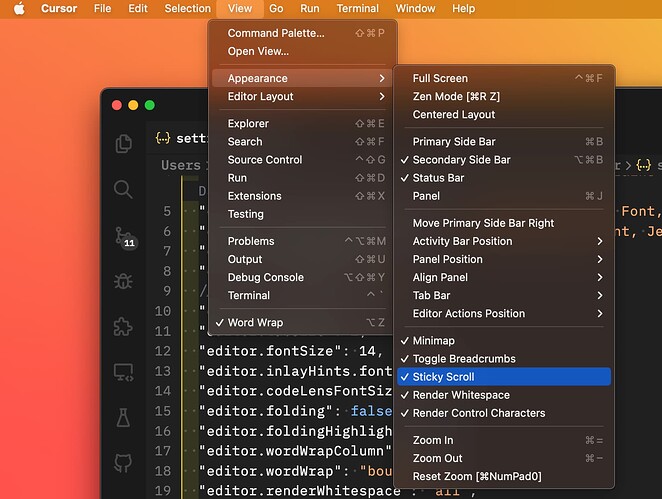This screenshot has width=662, height=499.
Task: Choose Move Primary Side Bar Right
Action: [x=504, y=223]
